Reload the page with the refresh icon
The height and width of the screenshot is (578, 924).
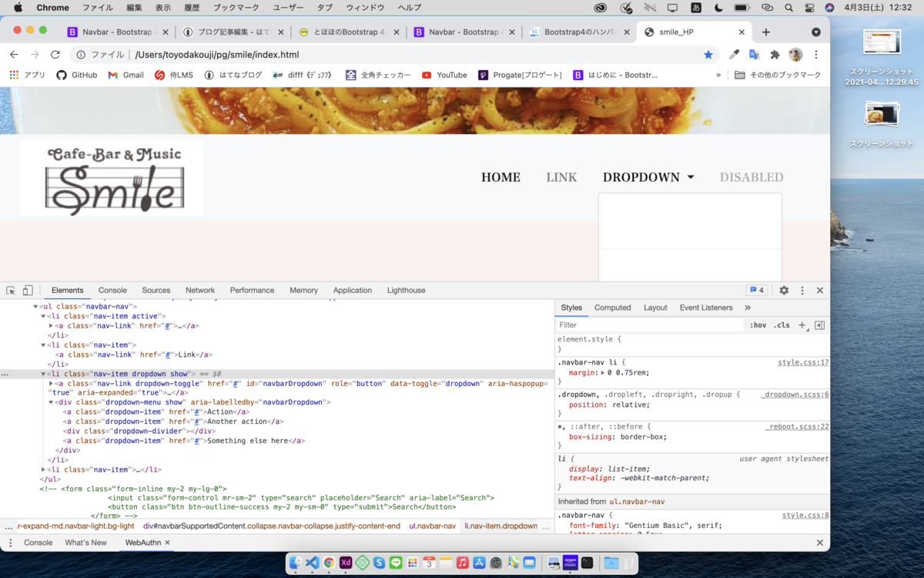point(55,55)
